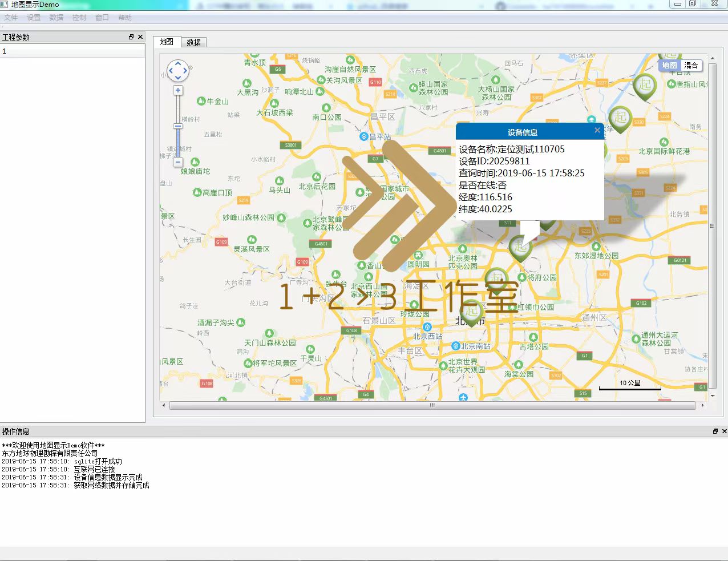Click the map horizontal scrollbar left arrow
This screenshot has width=728, height=561.
click(164, 406)
